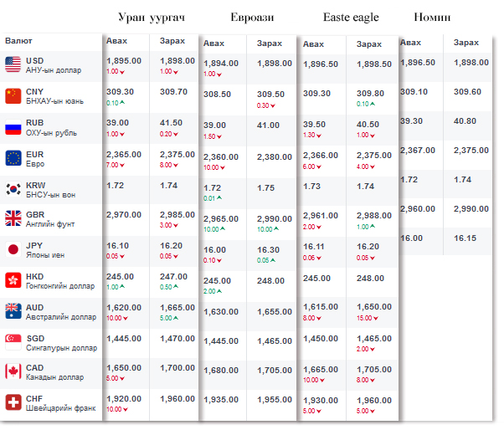
Task: Click the AUD Australian flag icon
Action: click(x=13, y=310)
